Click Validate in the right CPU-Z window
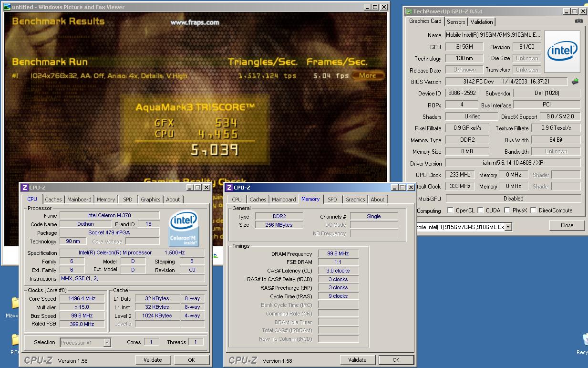 click(357, 360)
